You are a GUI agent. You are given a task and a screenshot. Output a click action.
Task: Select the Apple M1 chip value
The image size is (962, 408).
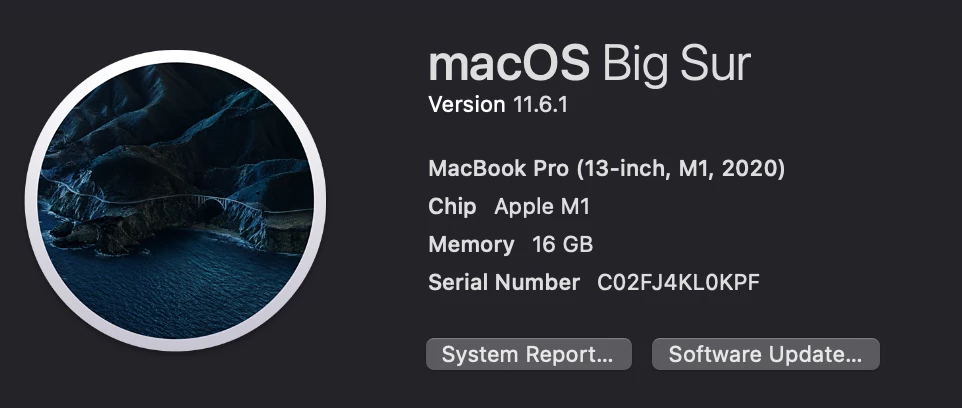(x=542, y=207)
